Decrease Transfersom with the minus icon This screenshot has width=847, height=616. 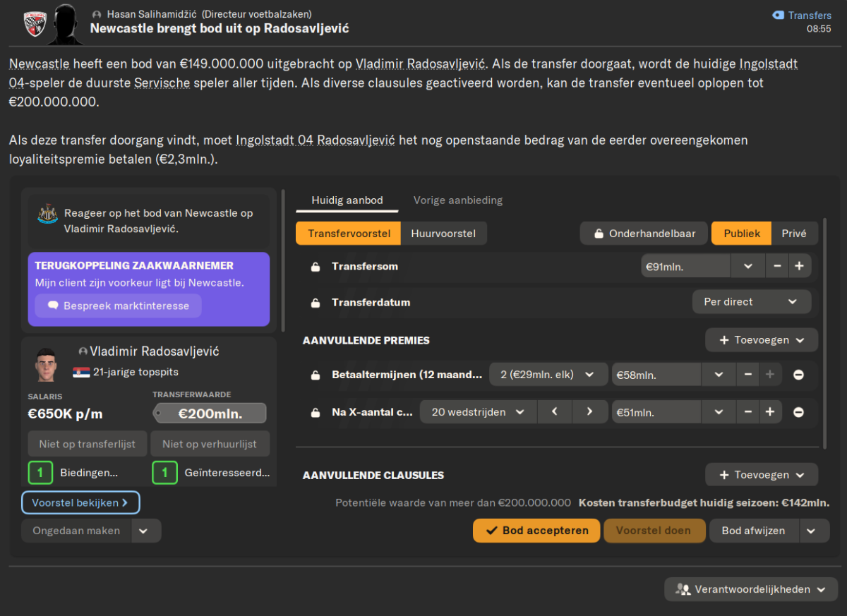[x=777, y=266]
